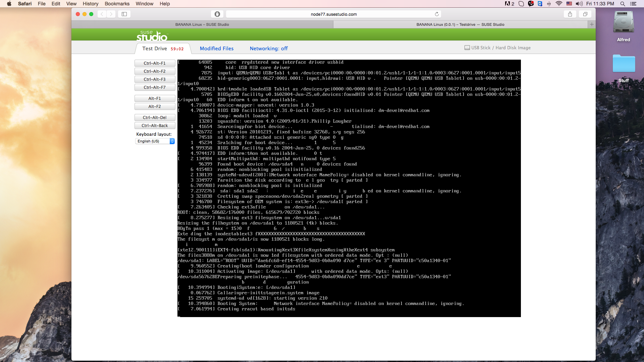Image resolution: width=644 pixels, height=362 pixels.
Task: Toggle the Safari sidebar icon
Action: click(124, 14)
